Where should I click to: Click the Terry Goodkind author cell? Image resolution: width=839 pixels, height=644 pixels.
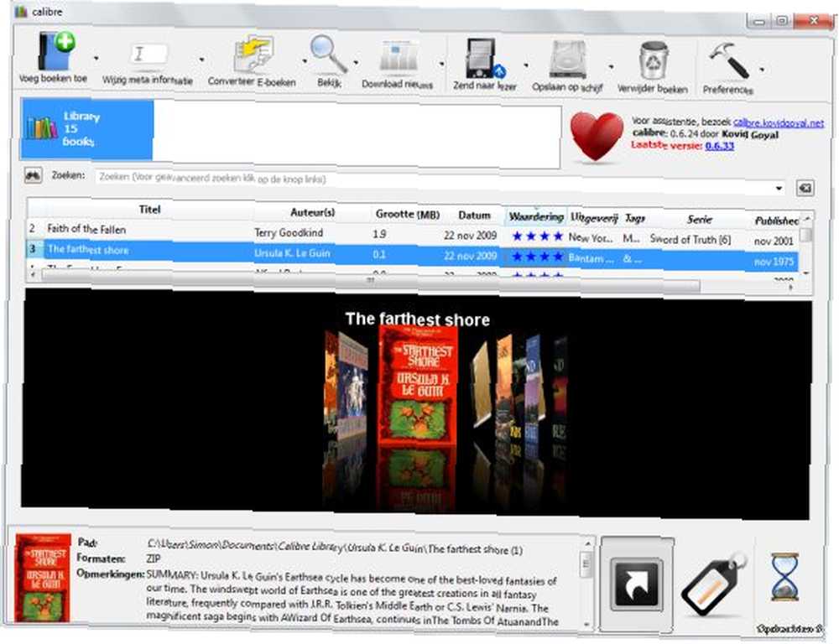(x=289, y=232)
